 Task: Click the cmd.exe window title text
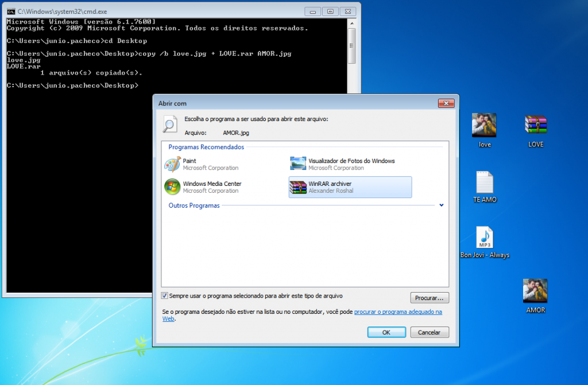click(x=62, y=11)
